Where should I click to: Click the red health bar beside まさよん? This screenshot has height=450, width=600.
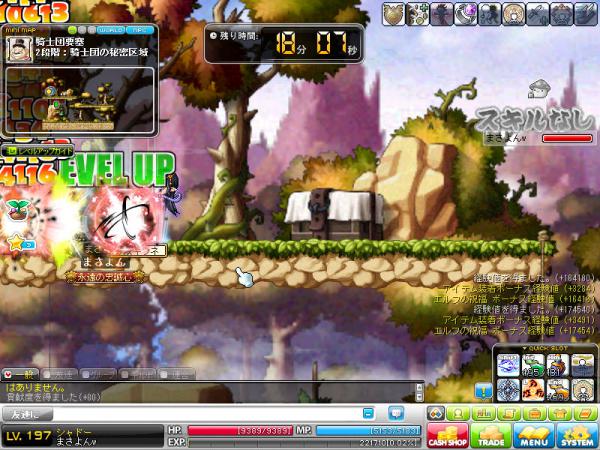pyautogui.click(x=567, y=138)
